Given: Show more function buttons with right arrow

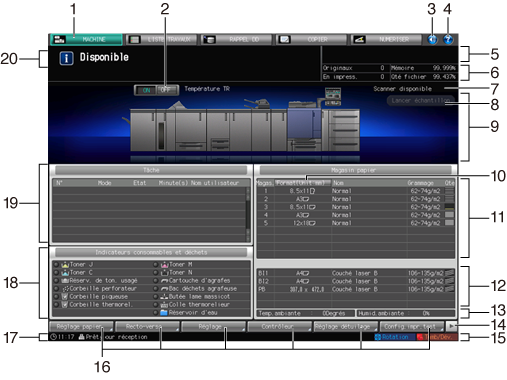Looking at the screenshot, I should 451,326.
